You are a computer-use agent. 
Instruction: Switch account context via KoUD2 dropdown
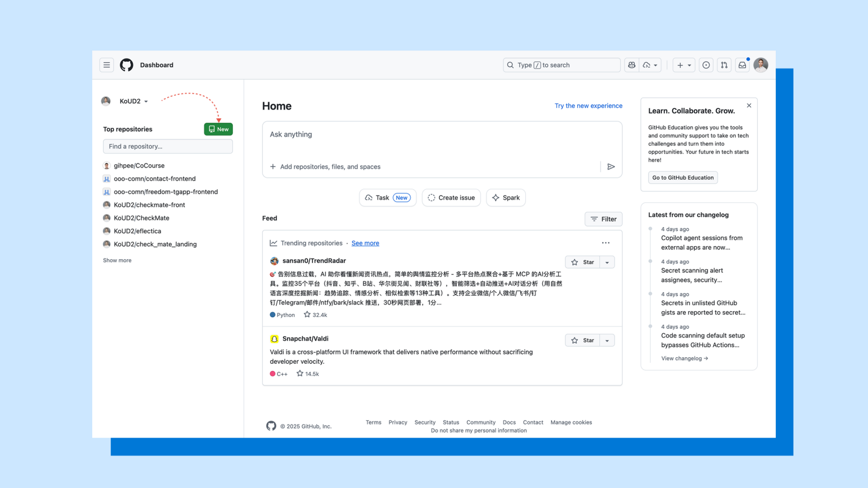click(x=133, y=101)
